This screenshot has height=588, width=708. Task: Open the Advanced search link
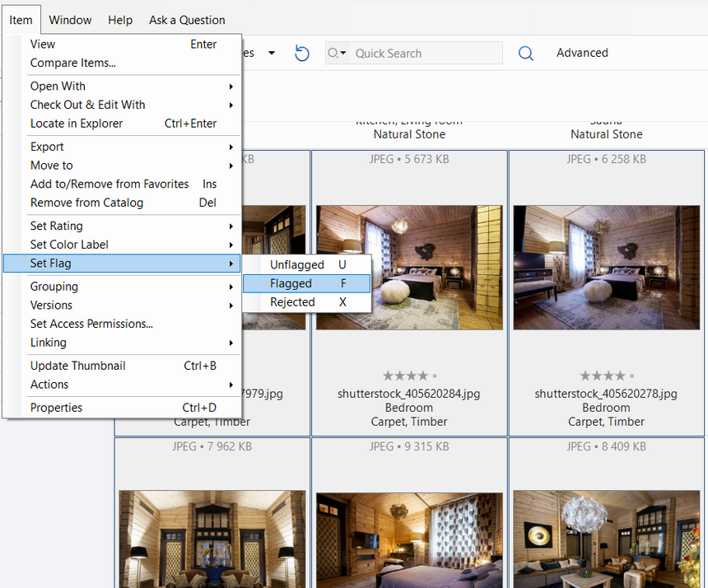(x=582, y=53)
